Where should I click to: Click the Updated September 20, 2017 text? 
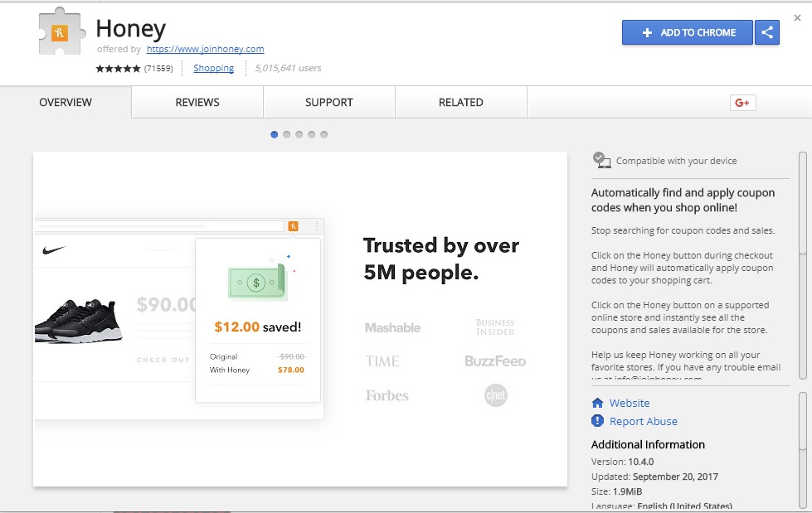654,477
